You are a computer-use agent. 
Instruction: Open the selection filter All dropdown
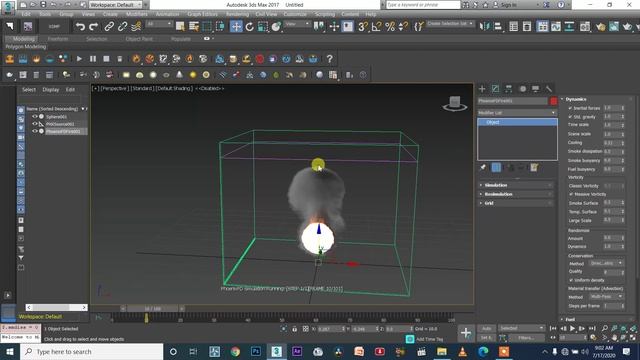click(x=159, y=24)
